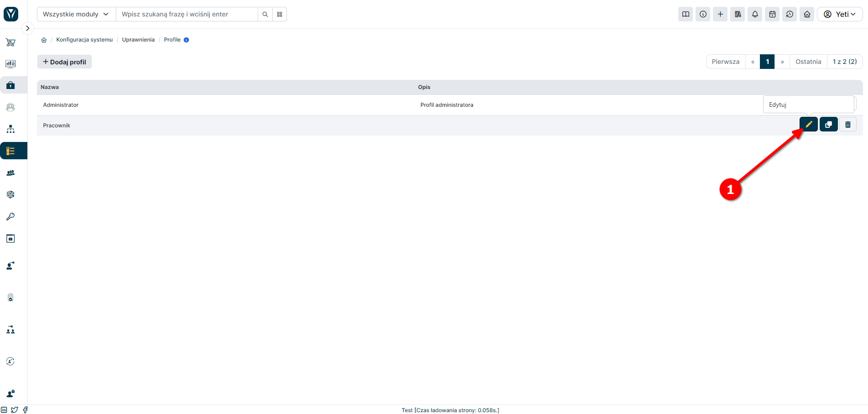Click the YetiForce logo in top-left corner
The width and height of the screenshot is (868, 414).
11,14
